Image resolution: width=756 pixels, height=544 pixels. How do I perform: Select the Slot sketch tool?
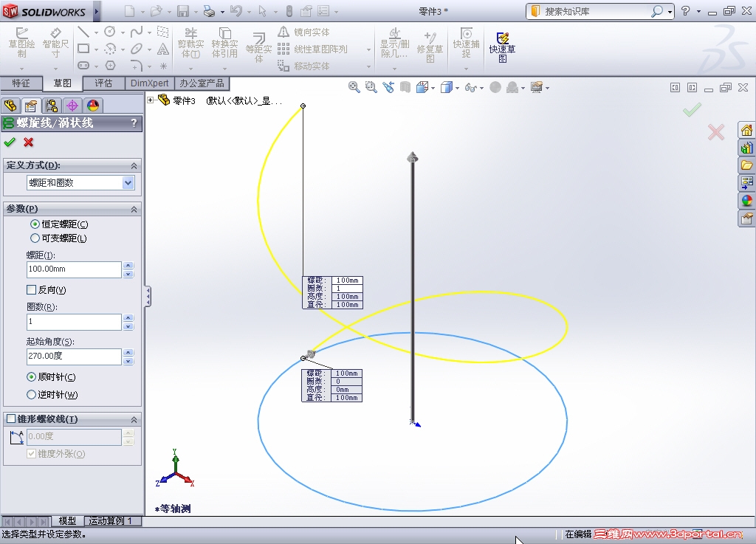pyautogui.click(x=83, y=65)
